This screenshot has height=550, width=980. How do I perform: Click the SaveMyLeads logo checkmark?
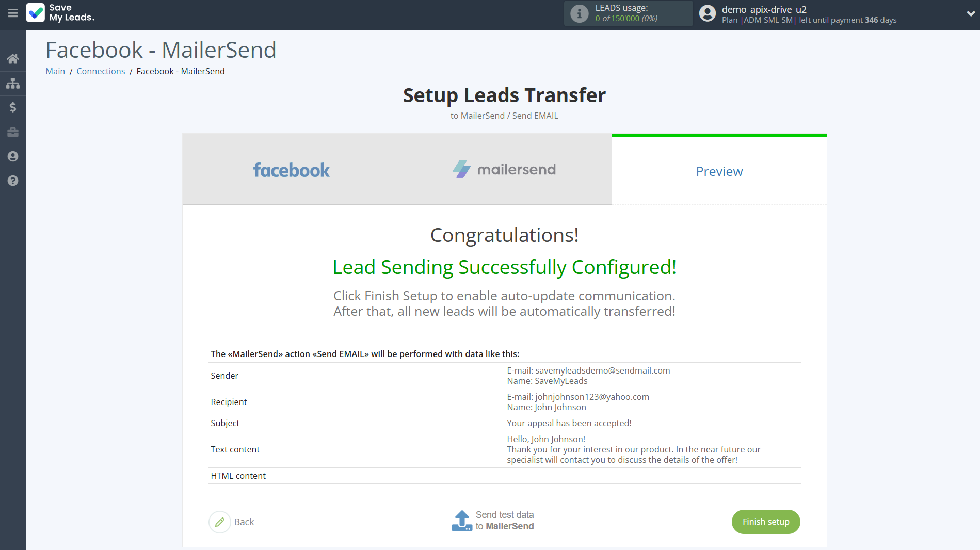[x=36, y=13]
